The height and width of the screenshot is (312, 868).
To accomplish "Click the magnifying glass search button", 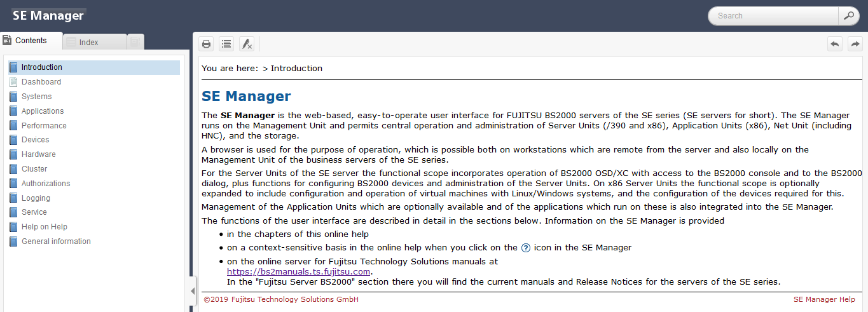I will click(848, 16).
